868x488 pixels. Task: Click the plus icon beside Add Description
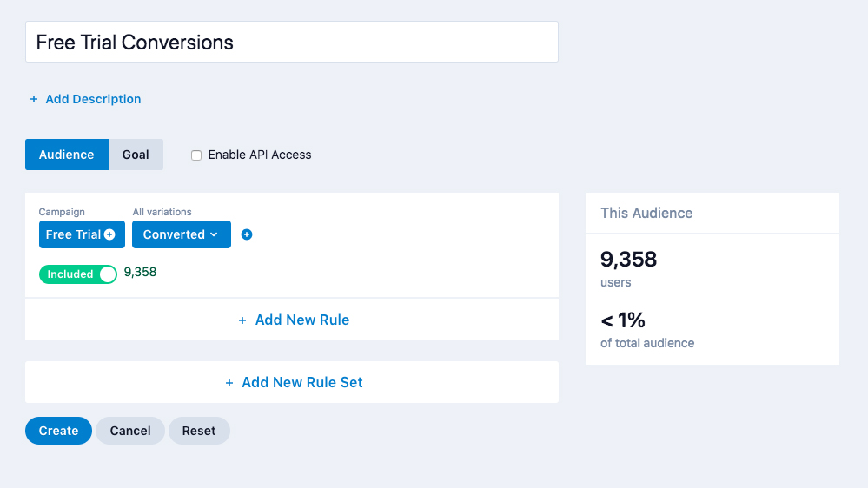(x=34, y=100)
